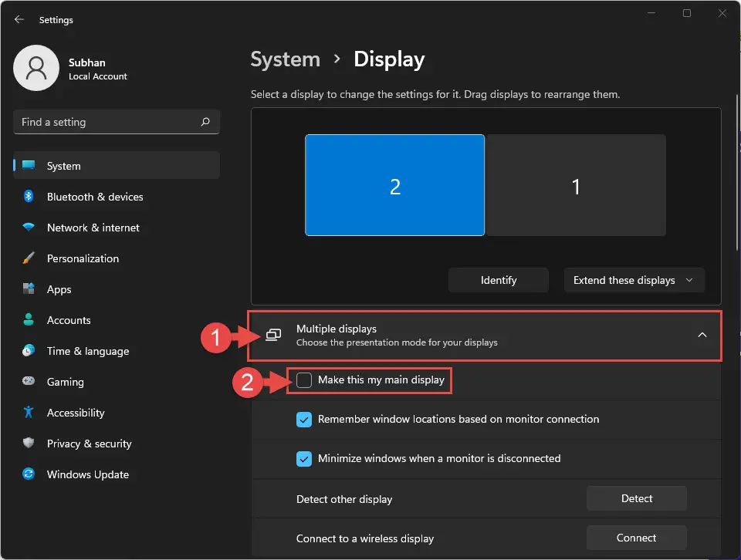Open Bluetooth & devices settings
Image resolution: width=741 pixels, height=560 pixels.
pyautogui.click(x=94, y=197)
